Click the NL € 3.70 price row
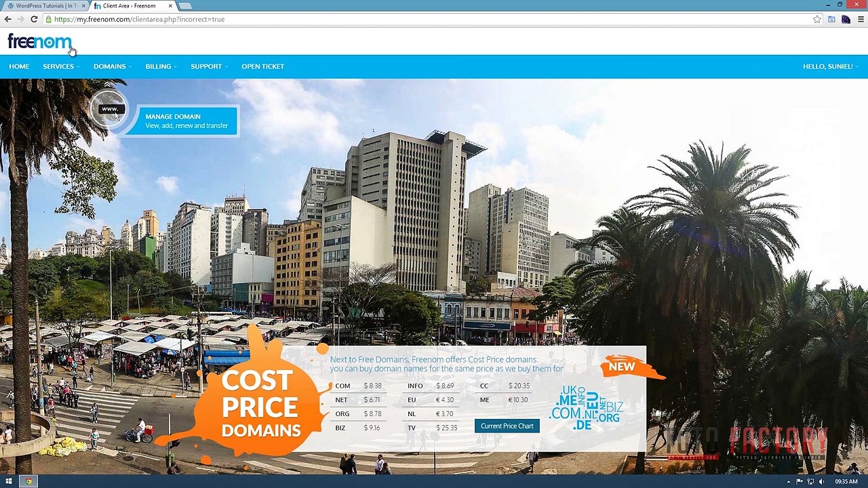 [x=432, y=413]
